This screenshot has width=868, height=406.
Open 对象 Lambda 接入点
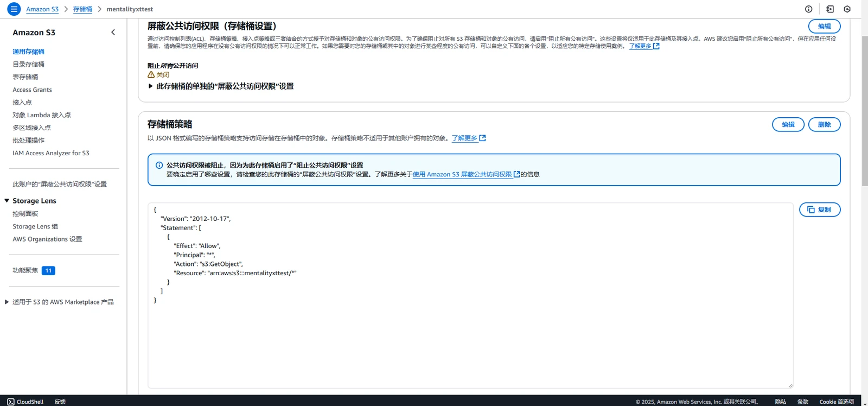pos(42,115)
